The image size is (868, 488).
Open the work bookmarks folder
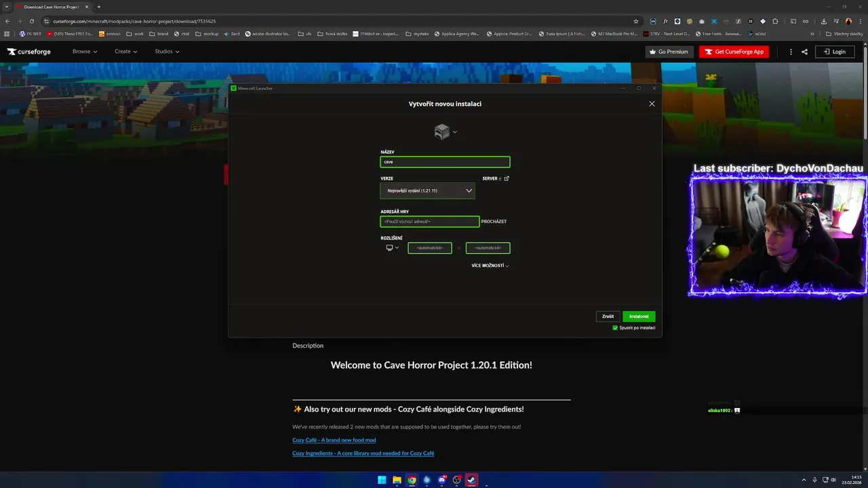(x=134, y=33)
